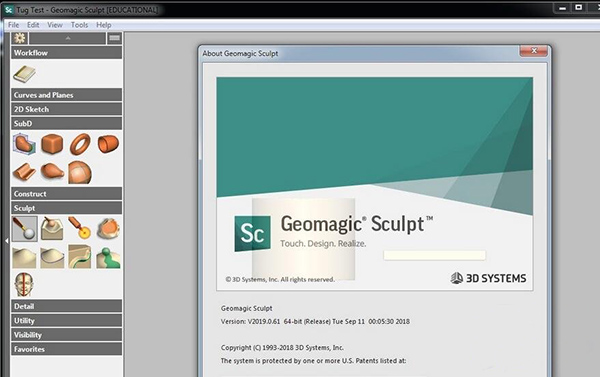Open the Edit menu

(x=33, y=25)
